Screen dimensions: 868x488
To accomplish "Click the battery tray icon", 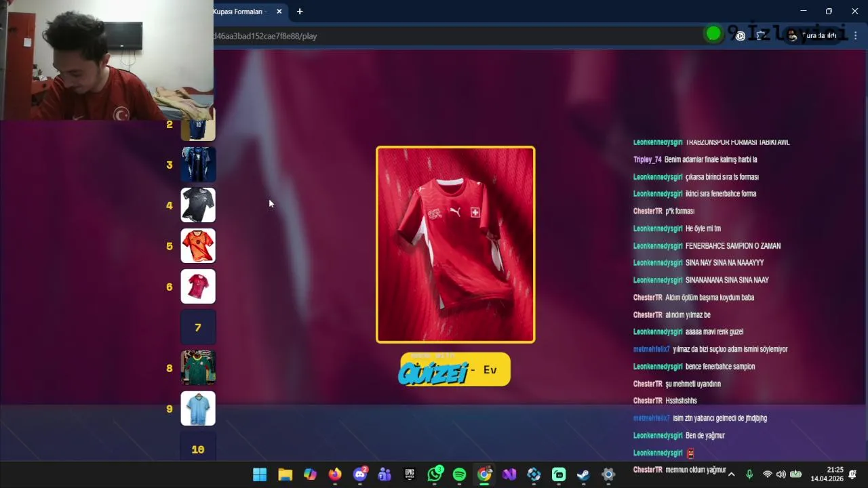I will click(796, 474).
